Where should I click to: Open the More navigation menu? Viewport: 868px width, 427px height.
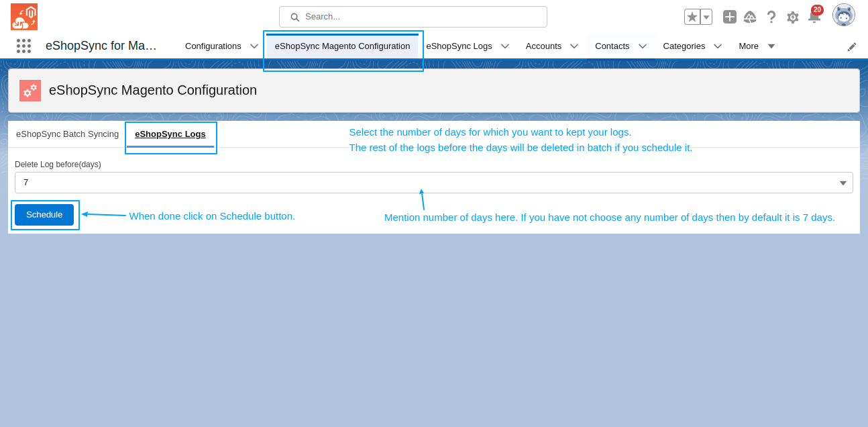tap(757, 46)
